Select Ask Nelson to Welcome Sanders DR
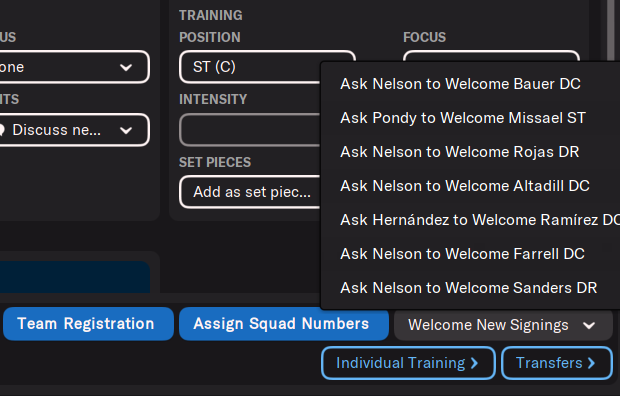The height and width of the screenshot is (396, 620). pyautogui.click(x=471, y=288)
